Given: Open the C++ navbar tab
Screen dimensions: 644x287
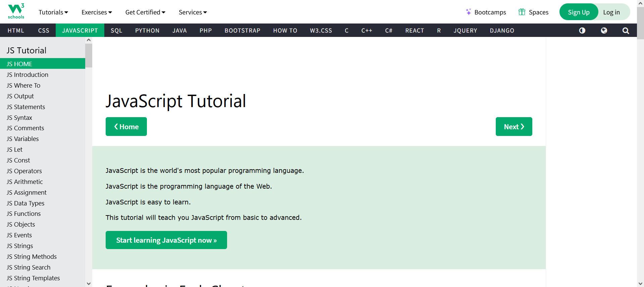Looking at the screenshot, I should coord(367,30).
